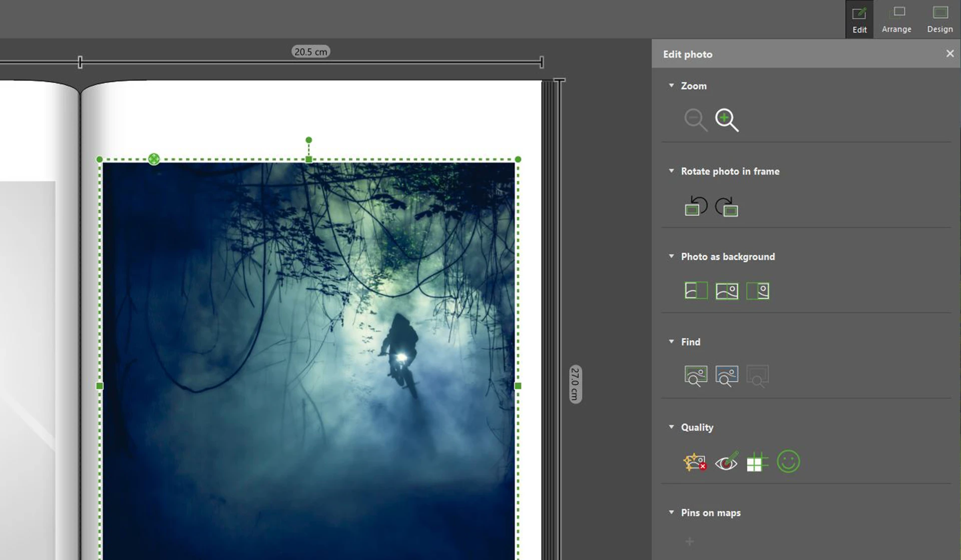Close the Edit photo panel
This screenshot has height=560, width=961.
click(x=950, y=54)
